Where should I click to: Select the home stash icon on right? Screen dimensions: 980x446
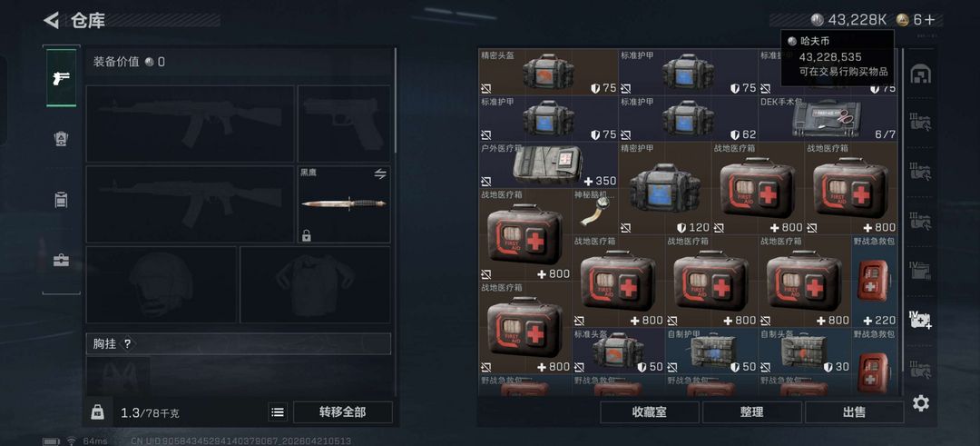[x=918, y=74]
